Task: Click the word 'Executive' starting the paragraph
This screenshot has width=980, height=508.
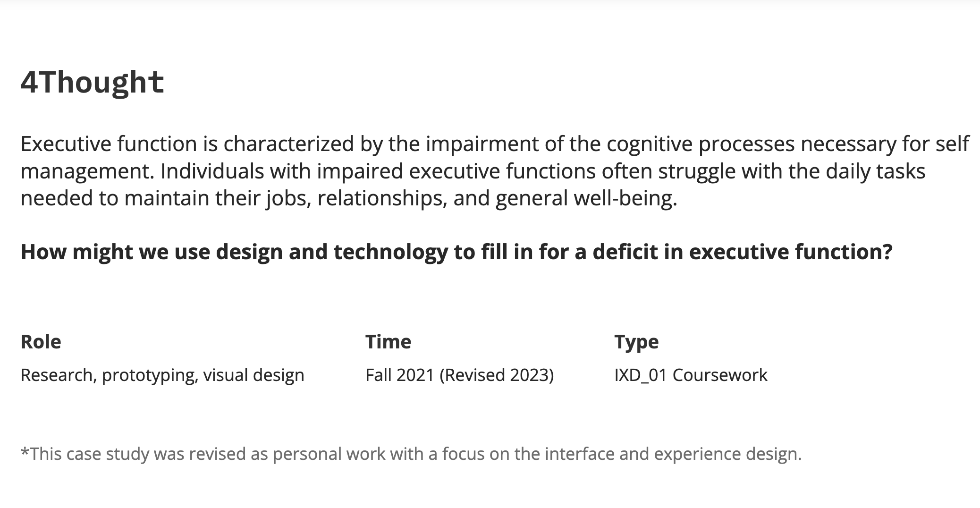Action: 66,144
